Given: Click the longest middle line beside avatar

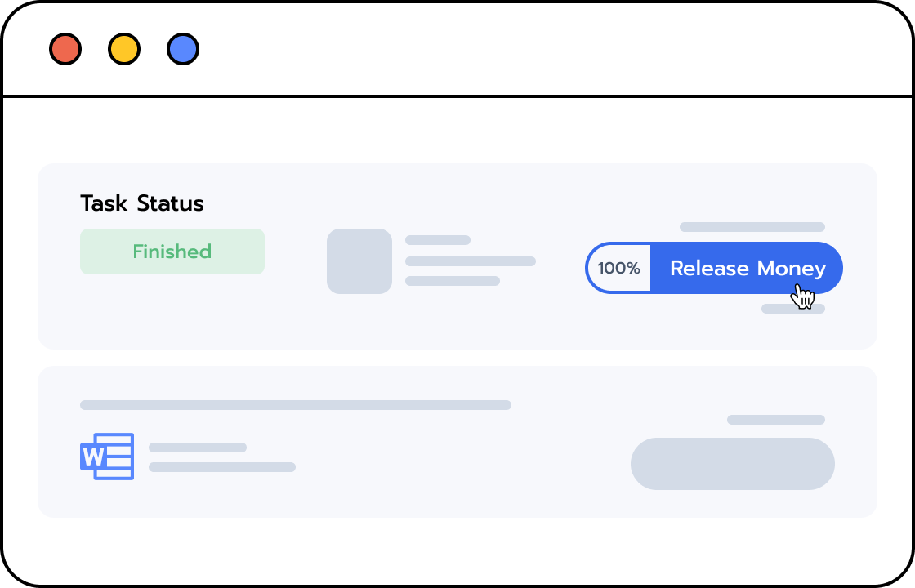Looking at the screenshot, I should tap(471, 261).
